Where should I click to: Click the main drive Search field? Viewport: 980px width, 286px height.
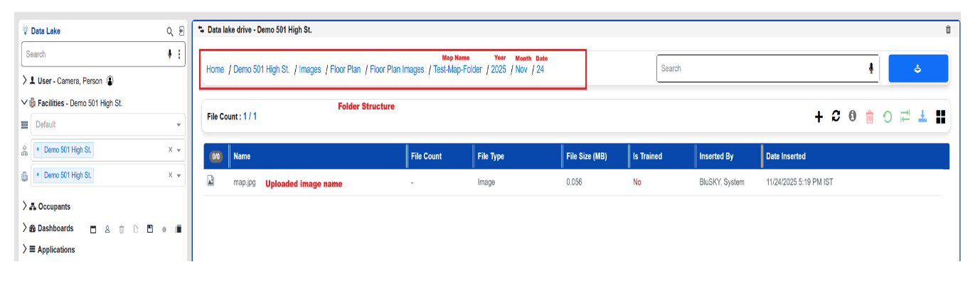760,69
